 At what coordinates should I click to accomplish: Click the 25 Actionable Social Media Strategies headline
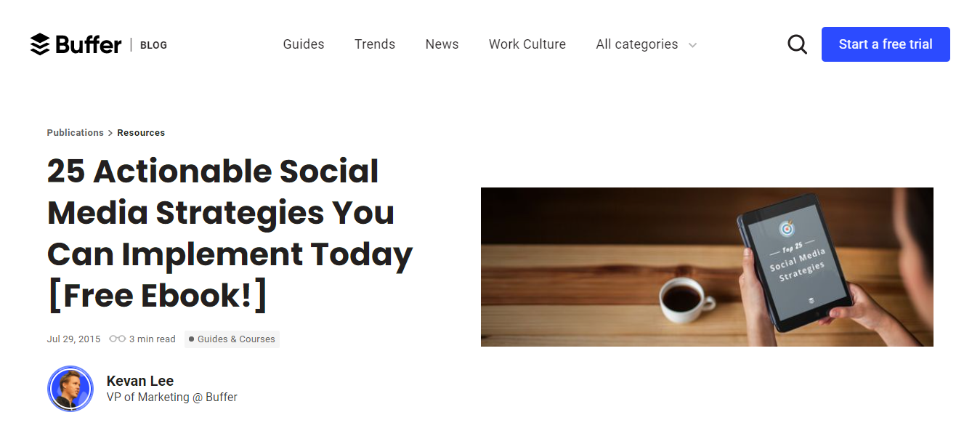pos(230,233)
